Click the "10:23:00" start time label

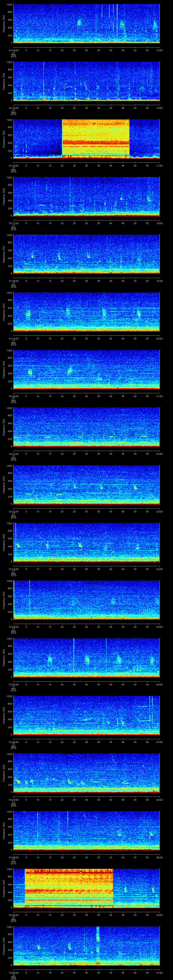pyautogui.click(x=13, y=569)
